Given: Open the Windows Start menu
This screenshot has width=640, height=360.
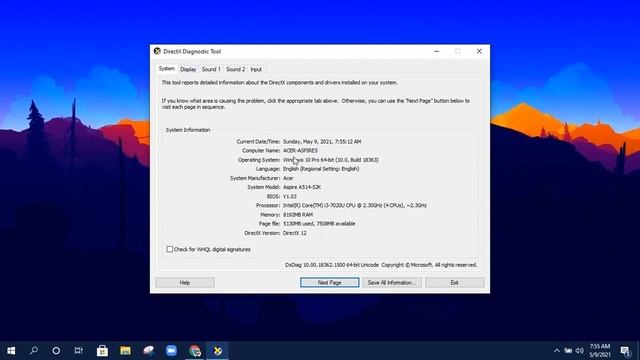Looking at the screenshot, I should (x=11, y=351).
